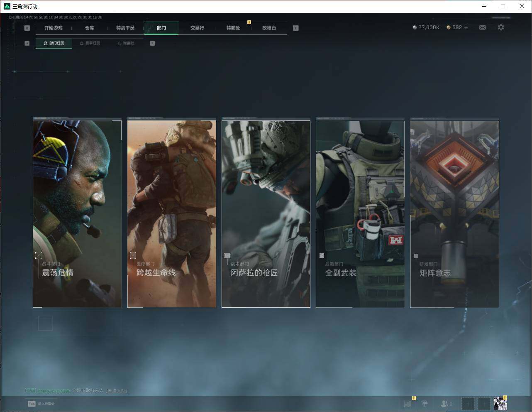Click the 三角洲行动 app icon in title bar
The width and height of the screenshot is (532, 412).
click(x=7, y=6)
